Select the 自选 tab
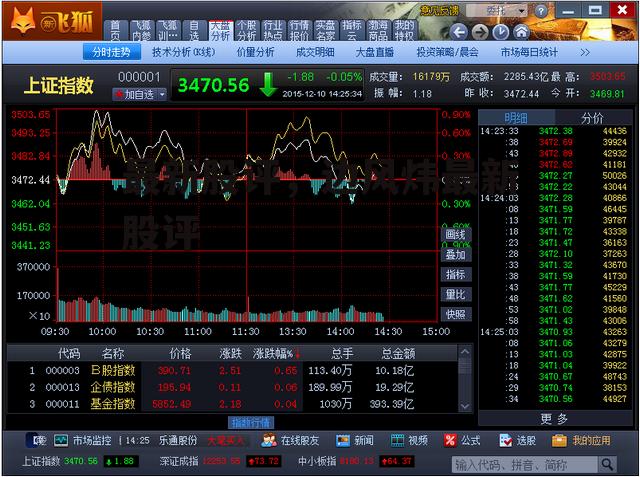640x477 pixels. tap(194, 31)
